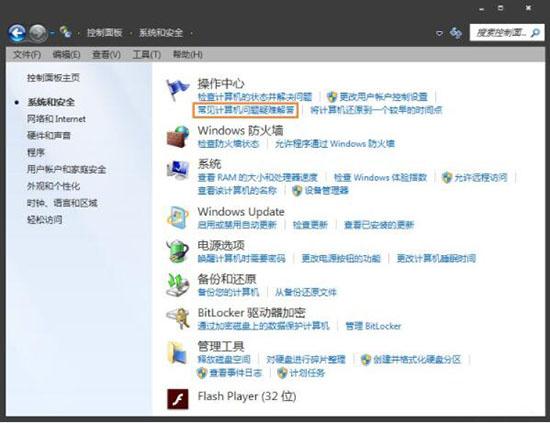This screenshot has width=550, height=423.
Task: Open 时钟、语言和区域 in sidebar
Action: point(62,203)
